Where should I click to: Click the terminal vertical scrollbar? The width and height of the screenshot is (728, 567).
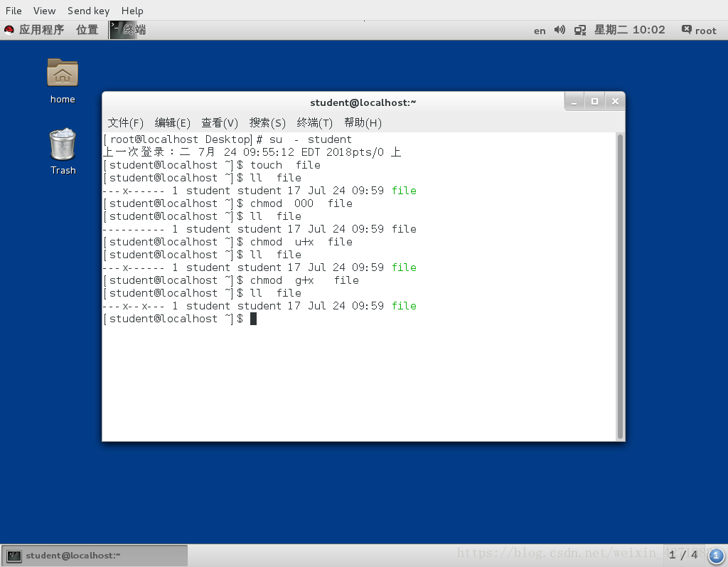coord(620,286)
